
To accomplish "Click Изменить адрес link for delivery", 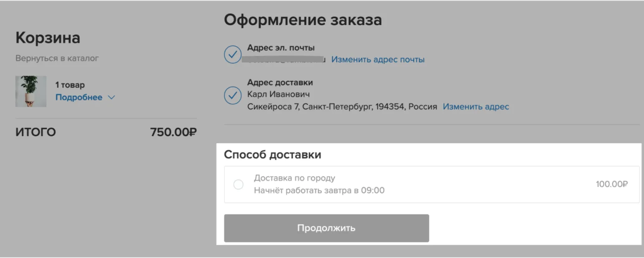I will click(476, 106).
